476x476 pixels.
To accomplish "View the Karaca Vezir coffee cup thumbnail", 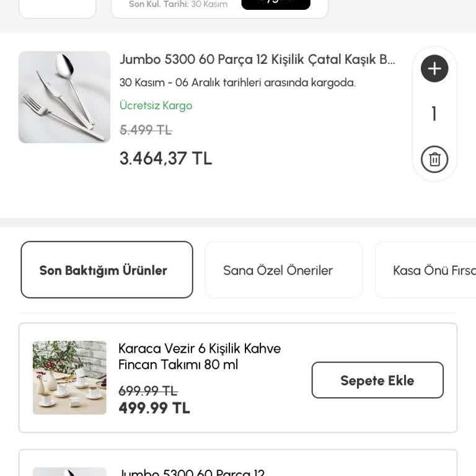I will [69, 377].
